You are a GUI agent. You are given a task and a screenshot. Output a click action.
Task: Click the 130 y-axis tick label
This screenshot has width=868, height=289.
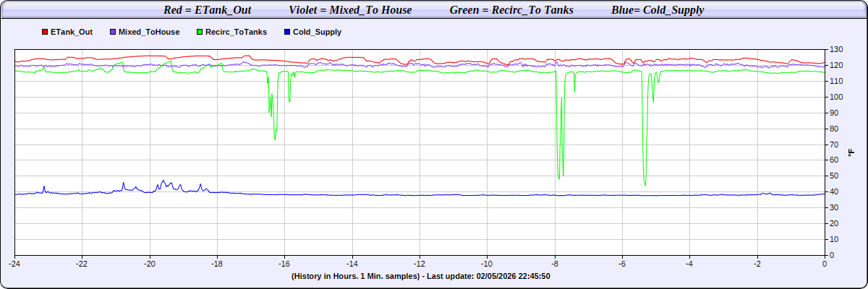pyautogui.click(x=837, y=49)
